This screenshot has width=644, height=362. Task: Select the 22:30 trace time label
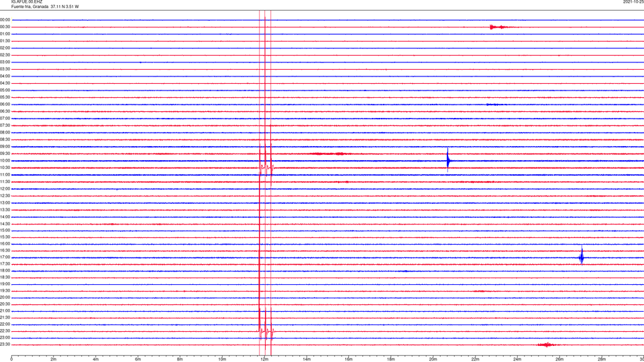point(5,330)
